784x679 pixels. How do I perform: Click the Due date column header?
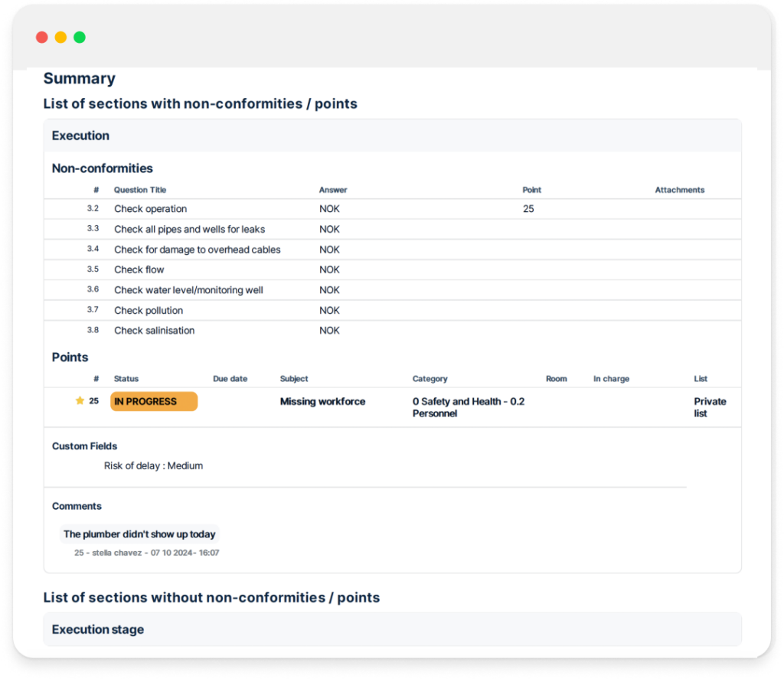(x=230, y=378)
